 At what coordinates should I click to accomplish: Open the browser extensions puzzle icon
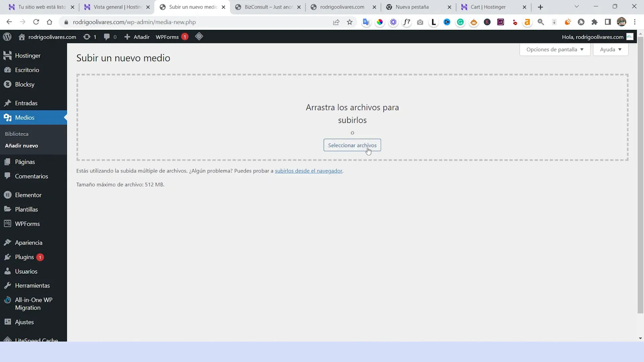pyautogui.click(x=594, y=22)
